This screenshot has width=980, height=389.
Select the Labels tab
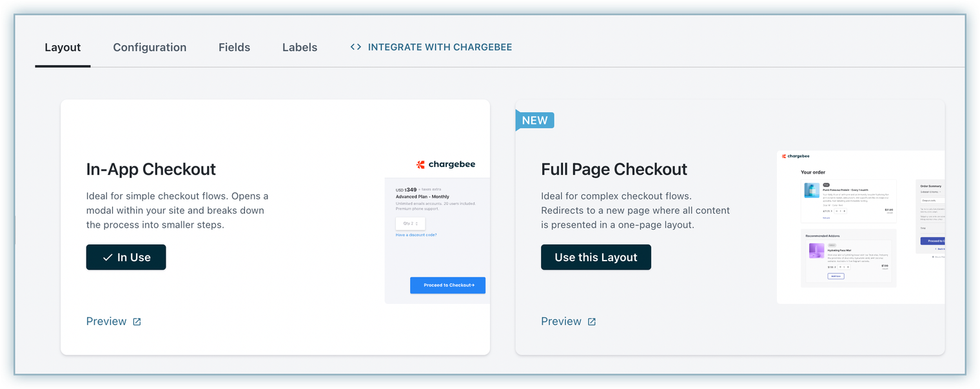tap(300, 48)
